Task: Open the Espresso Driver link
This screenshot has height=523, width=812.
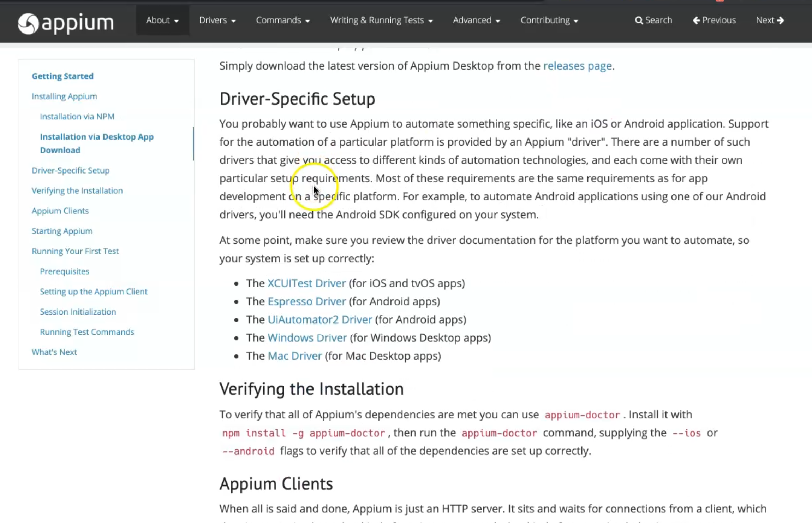Action: 306,301
